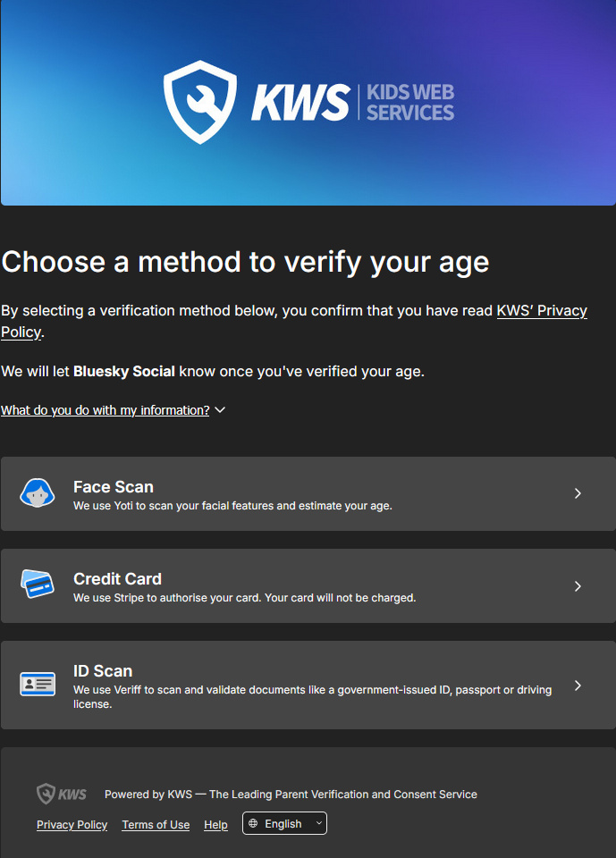
Task: Click the ID Scan arrow chevron
Action: 578,686
